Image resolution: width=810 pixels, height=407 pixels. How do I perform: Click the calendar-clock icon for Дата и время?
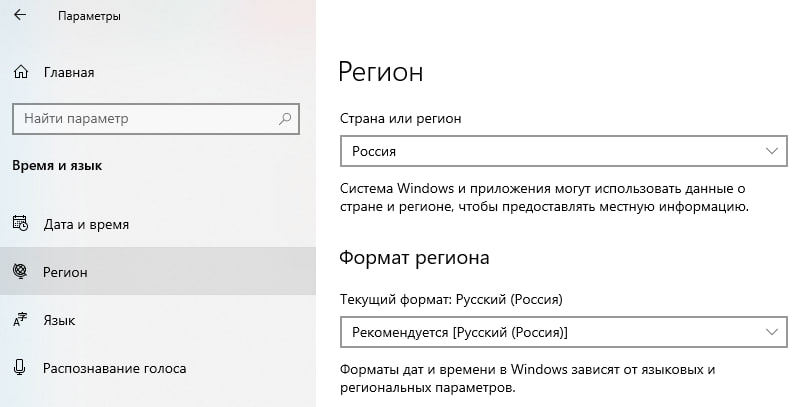[x=21, y=224]
